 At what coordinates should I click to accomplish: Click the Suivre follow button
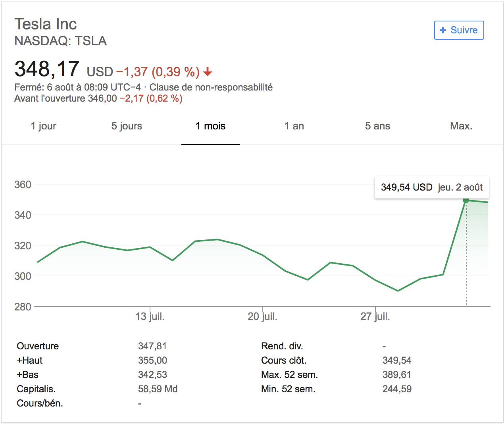[x=459, y=30]
